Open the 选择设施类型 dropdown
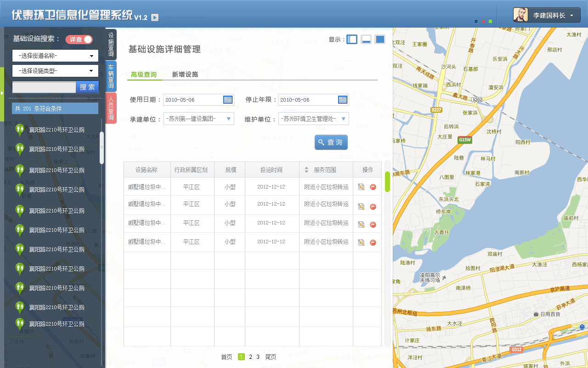The height and width of the screenshot is (368, 588). point(55,71)
